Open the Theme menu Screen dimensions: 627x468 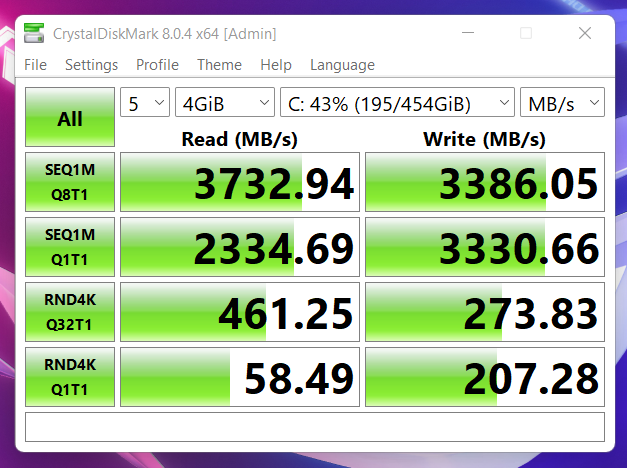[x=219, y=65]
